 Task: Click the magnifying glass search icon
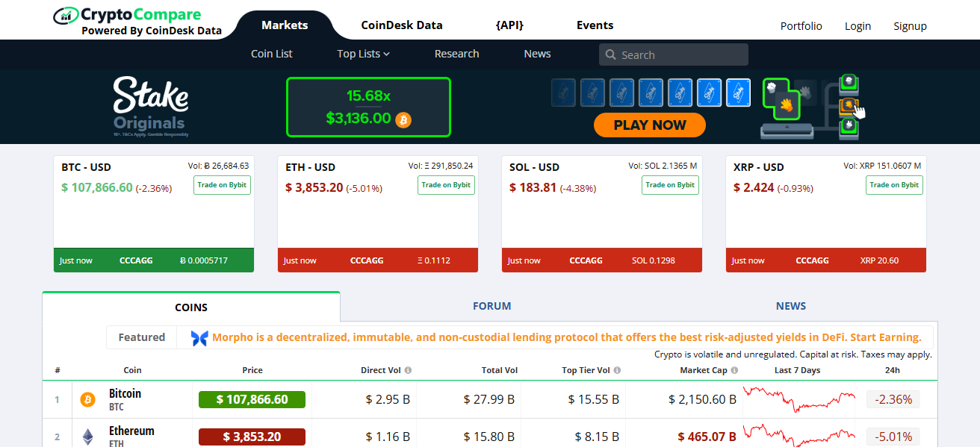(610, 55)
